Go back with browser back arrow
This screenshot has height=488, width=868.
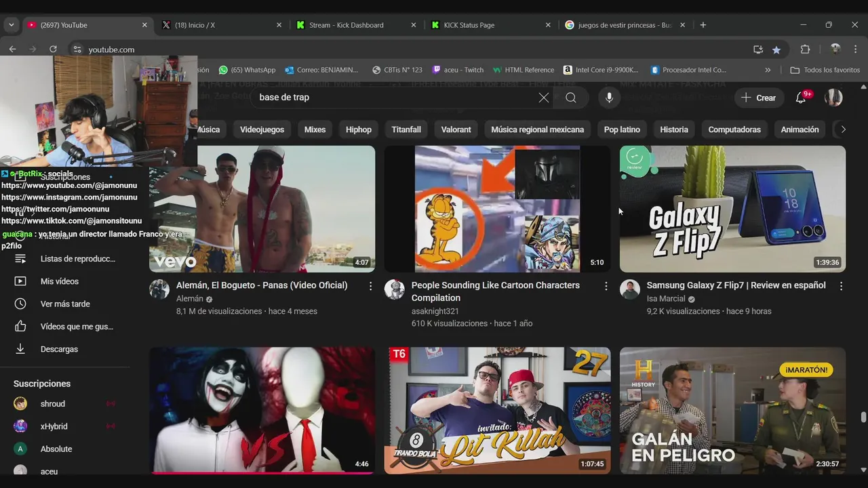[x=12, y=49]
